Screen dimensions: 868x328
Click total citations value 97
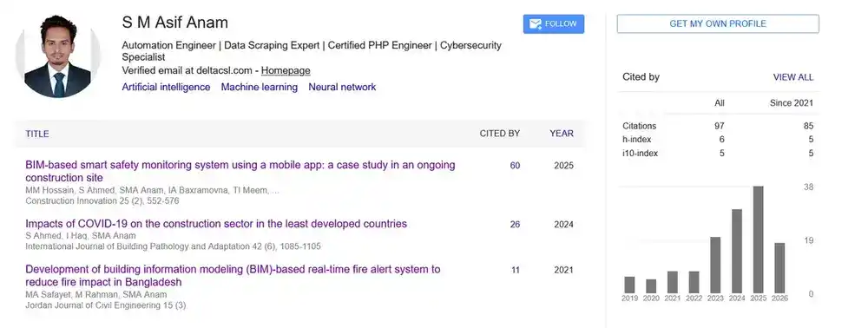pyautogui.click(x=719, y=126)
